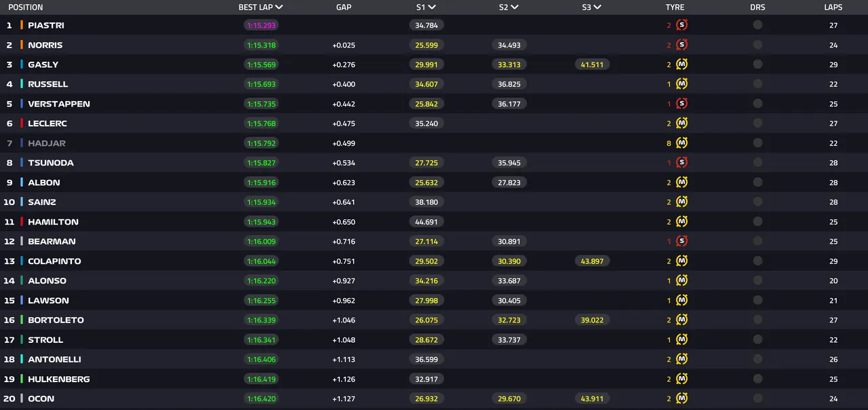Image resolution: width=868 pixels, height=410 pixels.
Task: Click Russell's gap value +0.400
Action: (x=344, y=84)
